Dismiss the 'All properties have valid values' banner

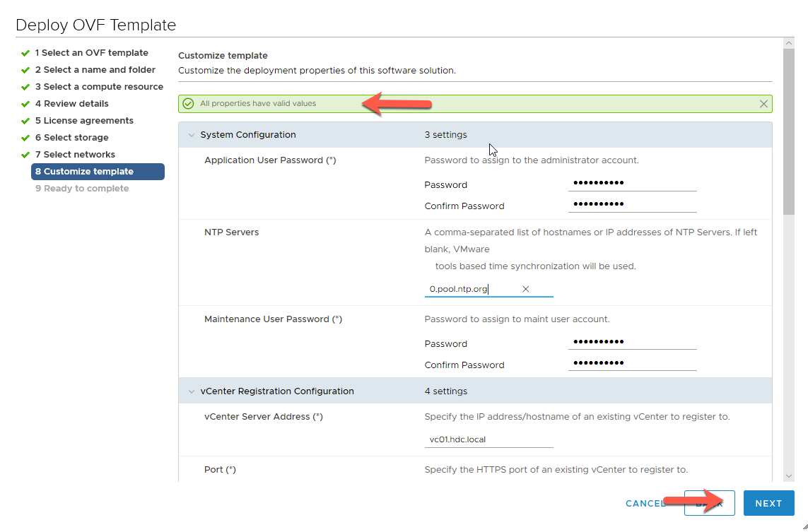(763, 103)
